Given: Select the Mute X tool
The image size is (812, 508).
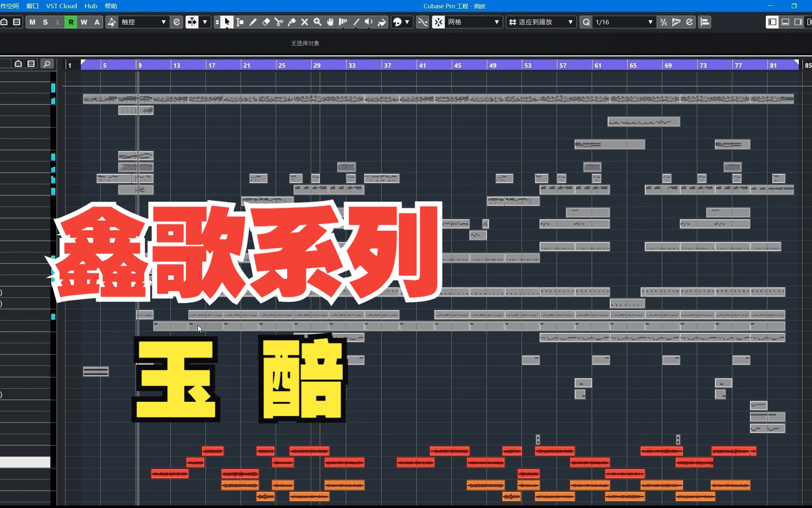Looking at the screenshot, I should [x=304, y=22].
